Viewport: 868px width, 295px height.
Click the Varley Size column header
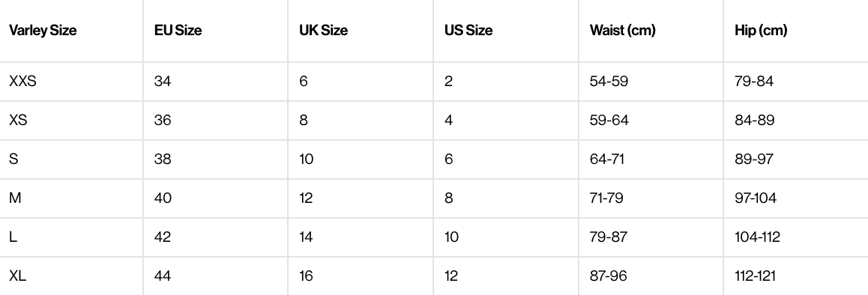(43, 31)
